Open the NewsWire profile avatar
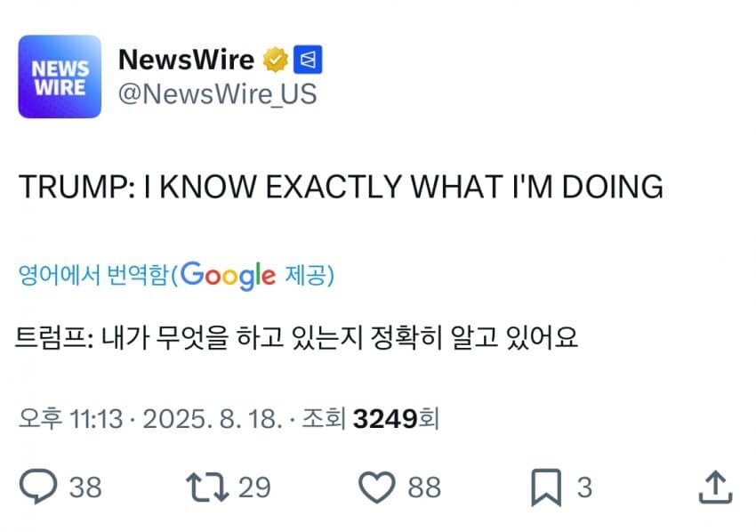This screenshot has width=756, height=532. click(60, 77)
